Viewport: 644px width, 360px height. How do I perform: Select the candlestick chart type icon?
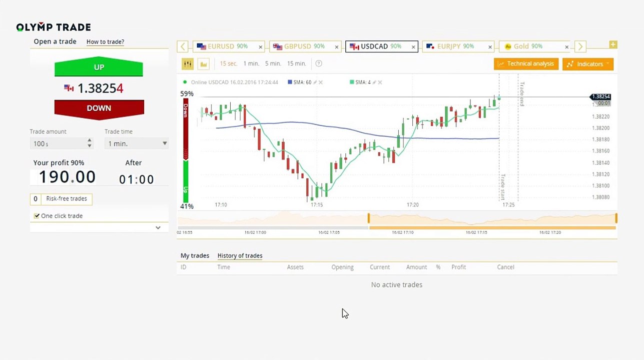(188, 63)
